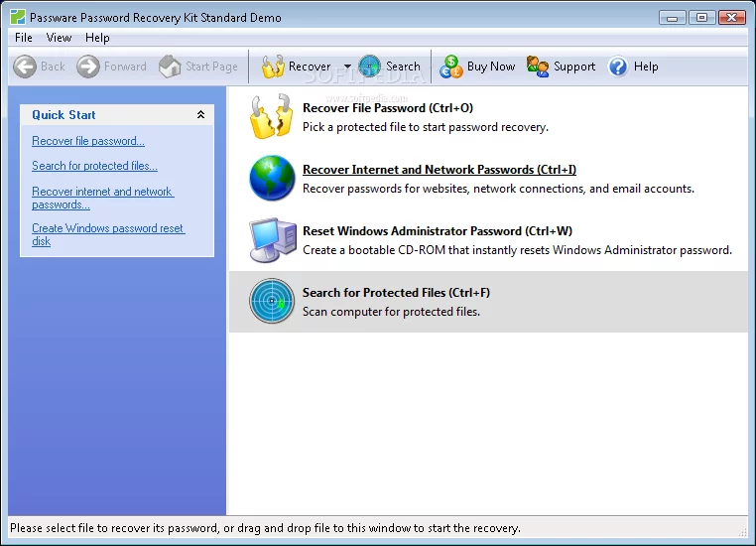
Task: Click the Search radar toolbar icon
Action: [x=370, y=67]
